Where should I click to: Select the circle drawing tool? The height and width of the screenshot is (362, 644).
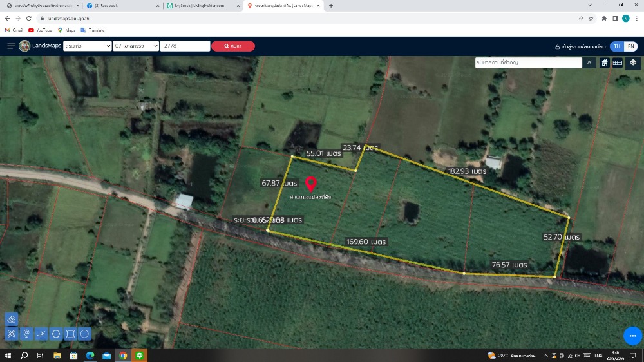(x=85, y=334)
